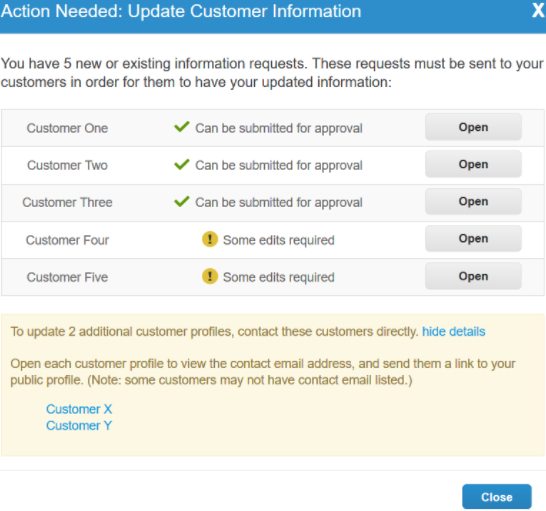Click the blue Close button
Viewport: 546px width, 511px height.
497,497
